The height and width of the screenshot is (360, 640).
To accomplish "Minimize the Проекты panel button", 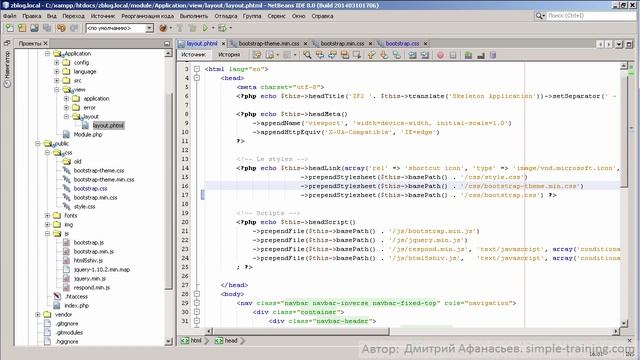I will tap(167, 43).
